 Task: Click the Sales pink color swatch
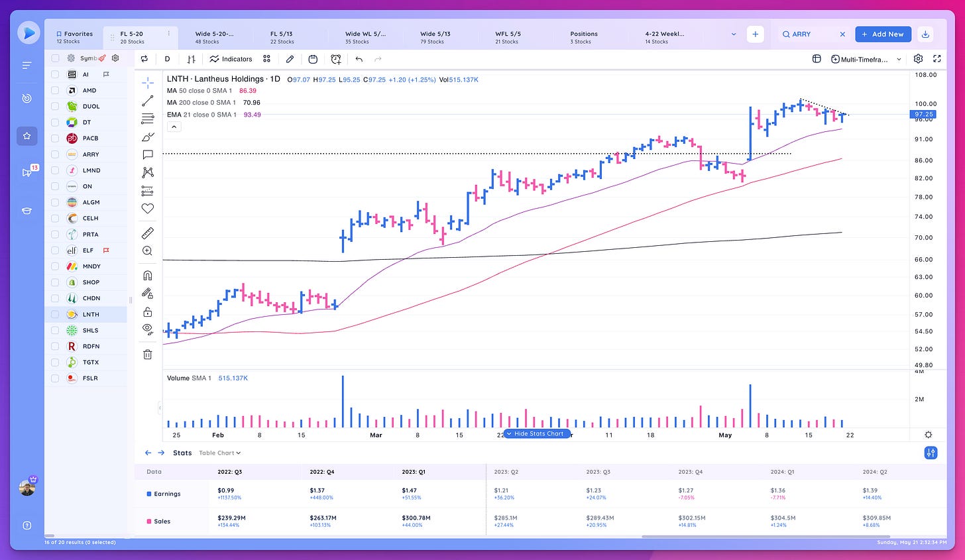tap(148, 522)
